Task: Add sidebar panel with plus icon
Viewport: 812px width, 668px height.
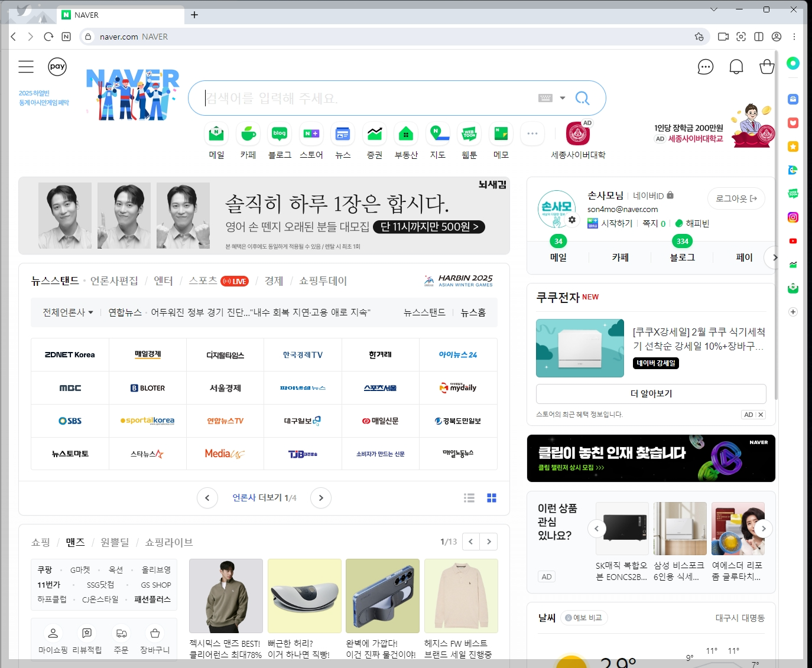Action: (x=793, y=312)
